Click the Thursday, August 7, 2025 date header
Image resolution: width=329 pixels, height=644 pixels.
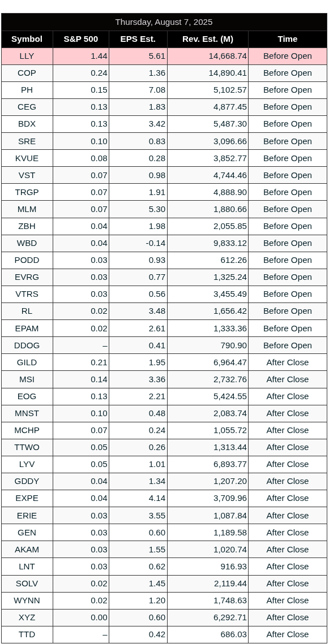pyautogui.click(x=164, y=22)
